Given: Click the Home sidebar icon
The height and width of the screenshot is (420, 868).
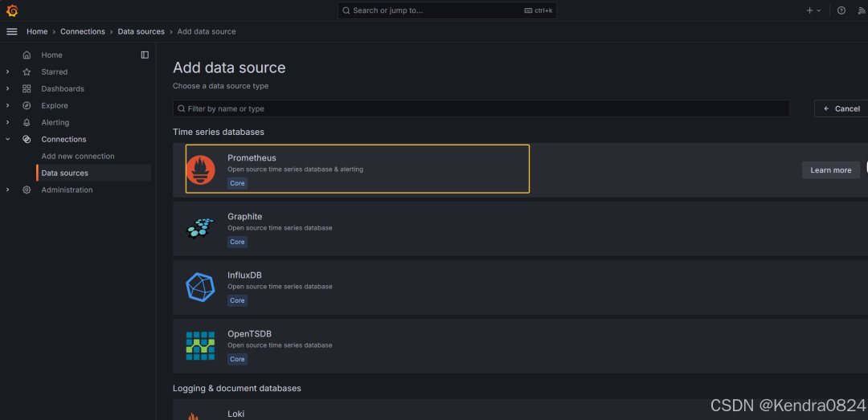Looking at the screenshot, I should click(27, 55).
